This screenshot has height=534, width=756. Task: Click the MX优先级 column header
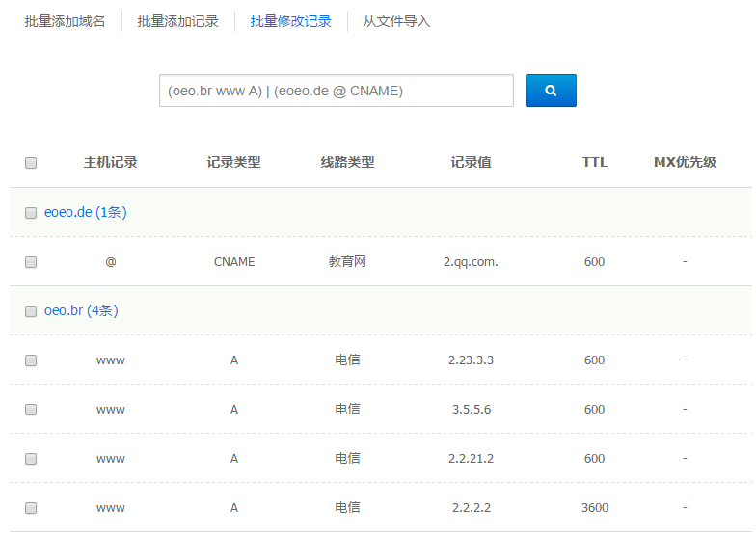(685, 162)
